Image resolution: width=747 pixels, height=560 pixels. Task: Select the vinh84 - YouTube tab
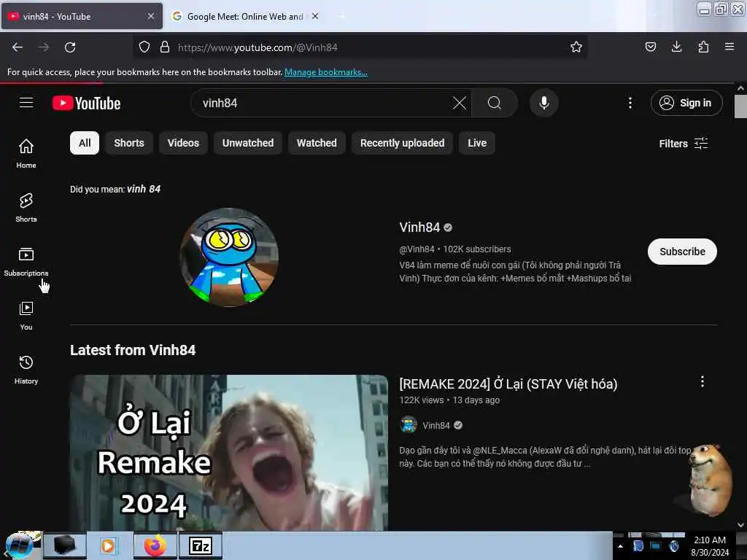[x=82, y=16]
